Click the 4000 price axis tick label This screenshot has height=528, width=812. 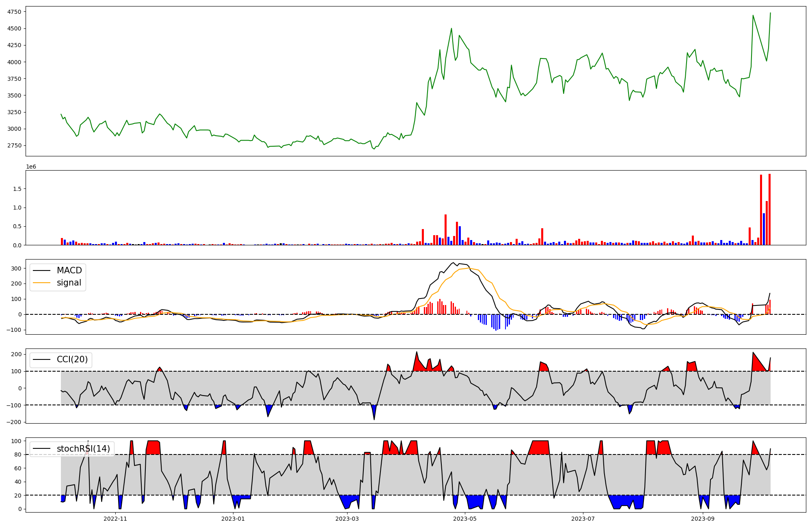click(x=14, y=62)
